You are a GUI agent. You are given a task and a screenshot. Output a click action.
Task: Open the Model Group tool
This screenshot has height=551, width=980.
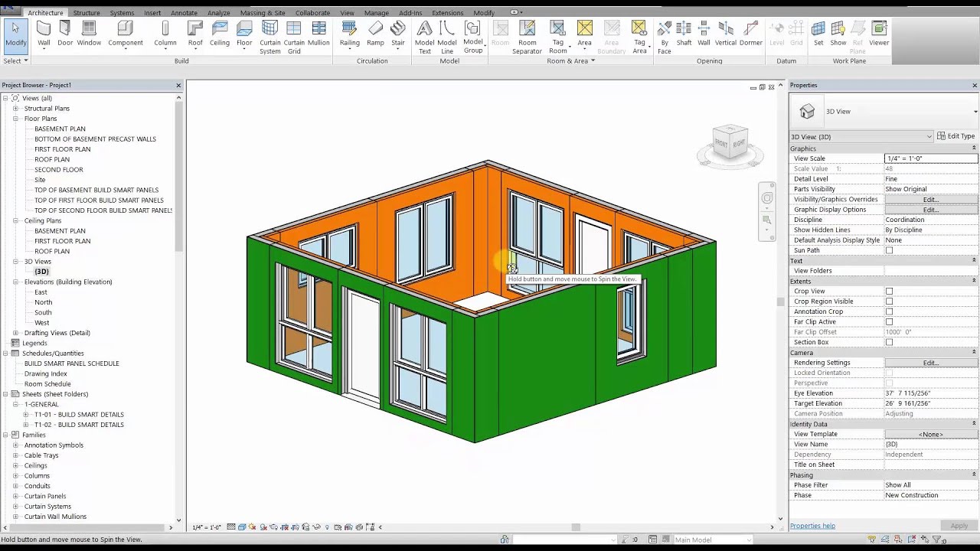click(473, 37)
